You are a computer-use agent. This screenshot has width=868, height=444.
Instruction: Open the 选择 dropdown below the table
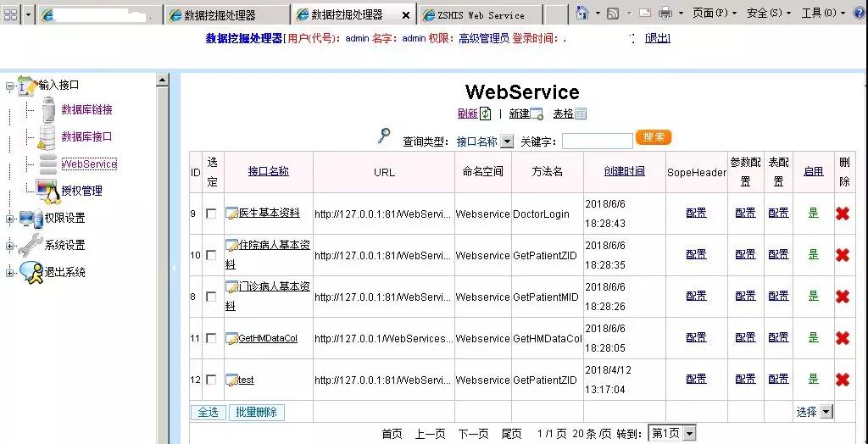tap(826, 411)
